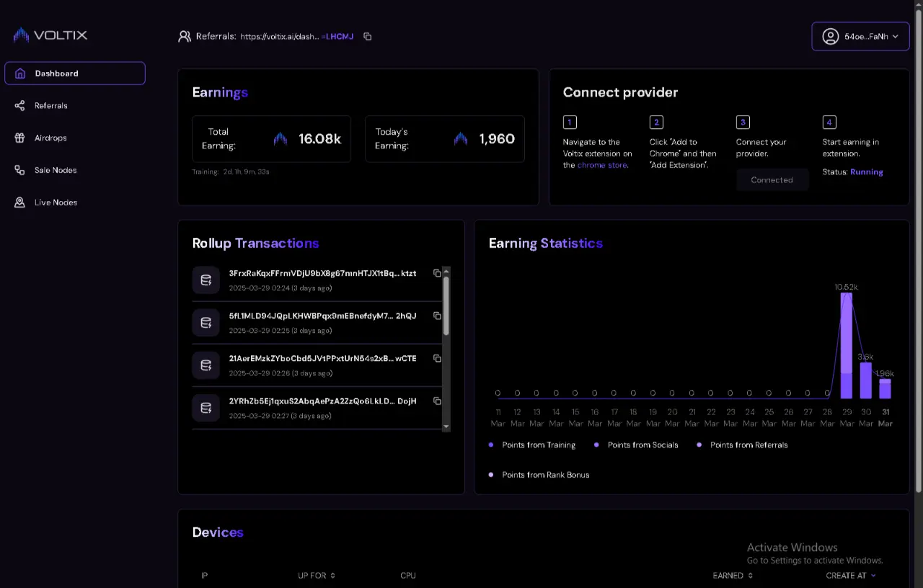This screenshot has width=923, height=588.
Task: Click the 1,960 today's earning value
Action: click(x=497, y=139)
